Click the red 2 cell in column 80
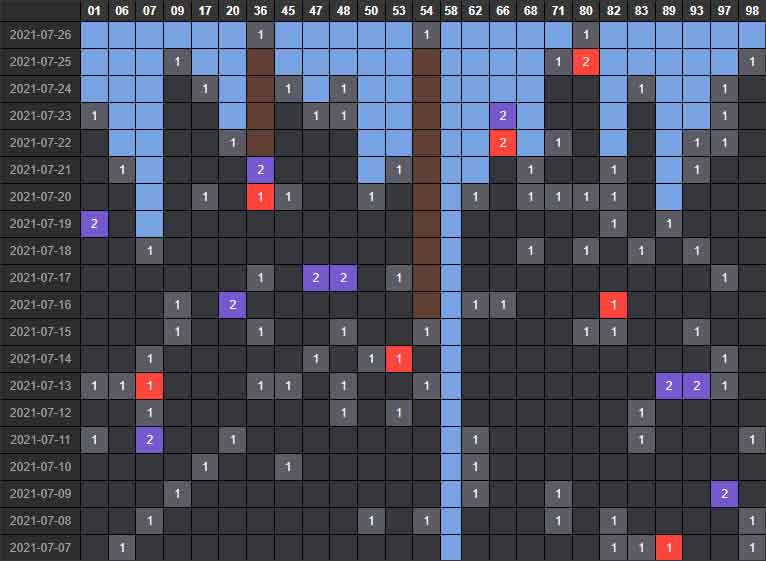The width and height of the screenshot is (766, 561). (586, 62)
